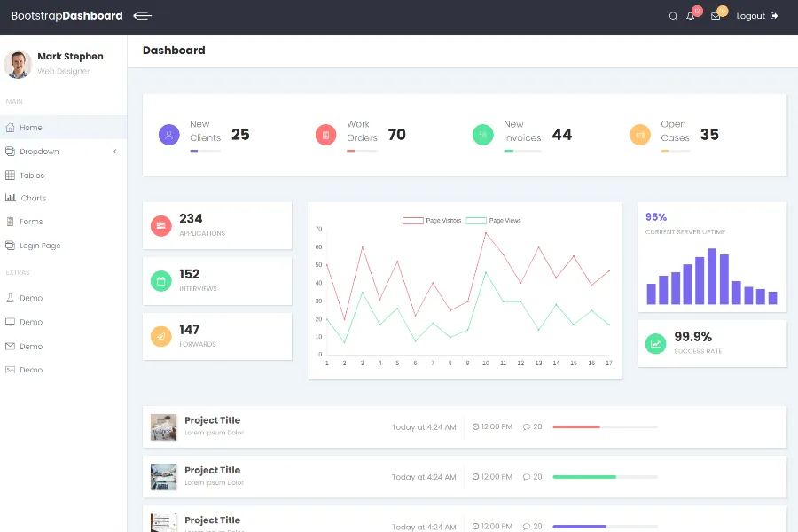Toggle Page Visitors series in chart legend

click(432, 220)
